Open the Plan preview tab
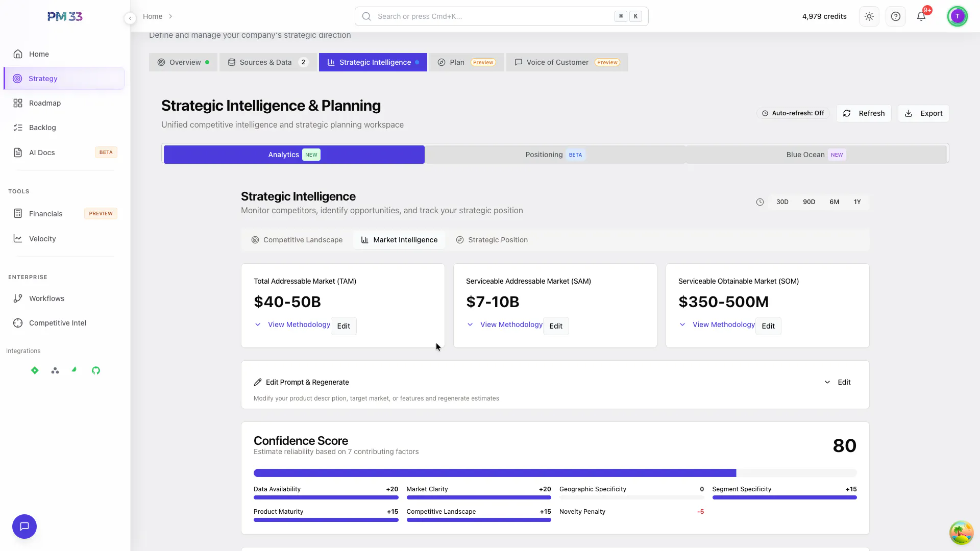Screen dimensions: 980x551 tap(467, 62)
